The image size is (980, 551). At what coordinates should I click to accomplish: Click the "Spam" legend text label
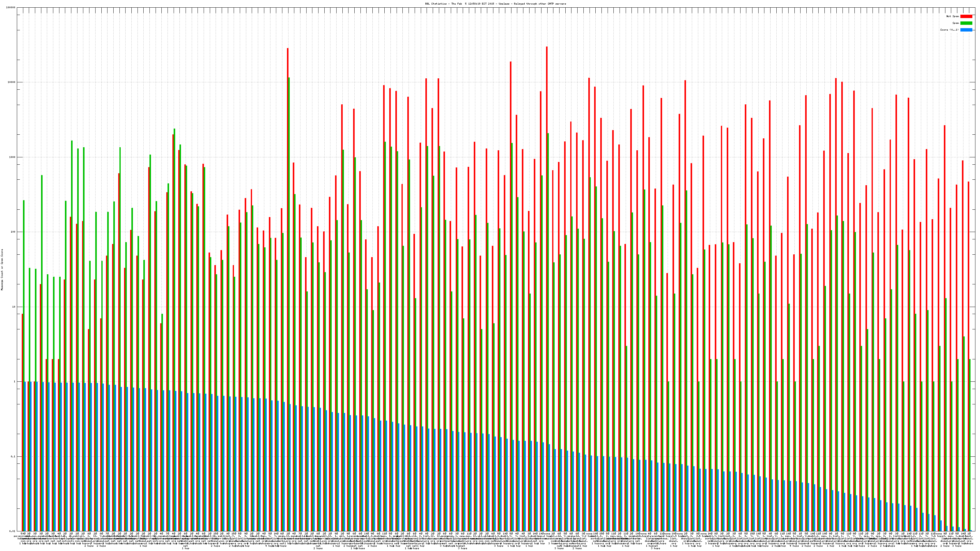point(956,23)
